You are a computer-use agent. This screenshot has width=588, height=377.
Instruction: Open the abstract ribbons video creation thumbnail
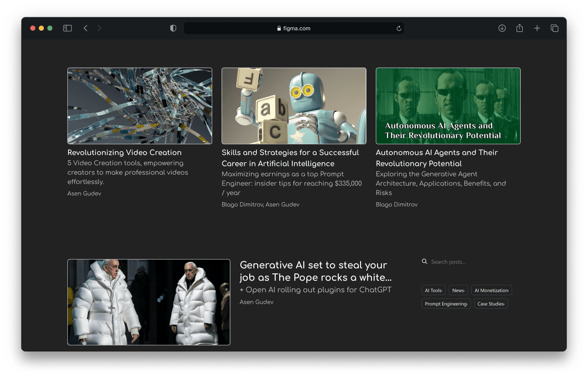(x=140, y=106)
